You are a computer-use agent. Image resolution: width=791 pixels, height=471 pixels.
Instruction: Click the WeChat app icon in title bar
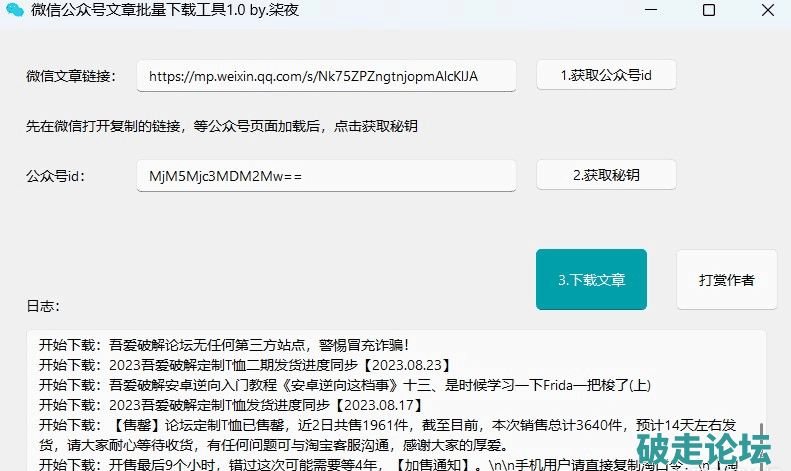point(15,11)
